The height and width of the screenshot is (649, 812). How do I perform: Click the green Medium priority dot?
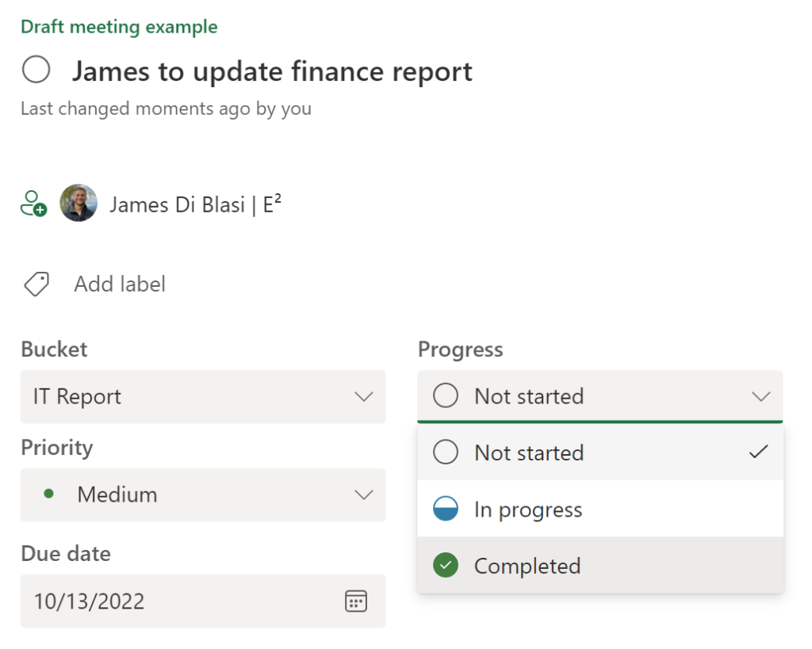click(x=49, y=494)
